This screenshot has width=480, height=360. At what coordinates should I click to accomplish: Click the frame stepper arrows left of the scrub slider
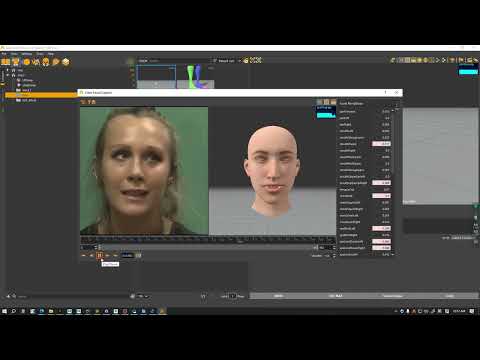click(96, 247)
